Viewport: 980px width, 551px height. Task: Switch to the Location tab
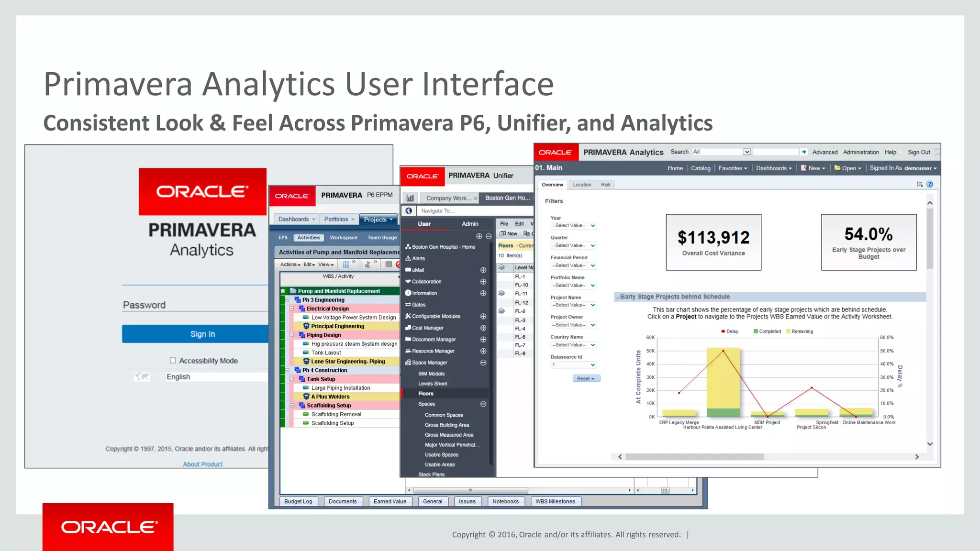(582, 185)
